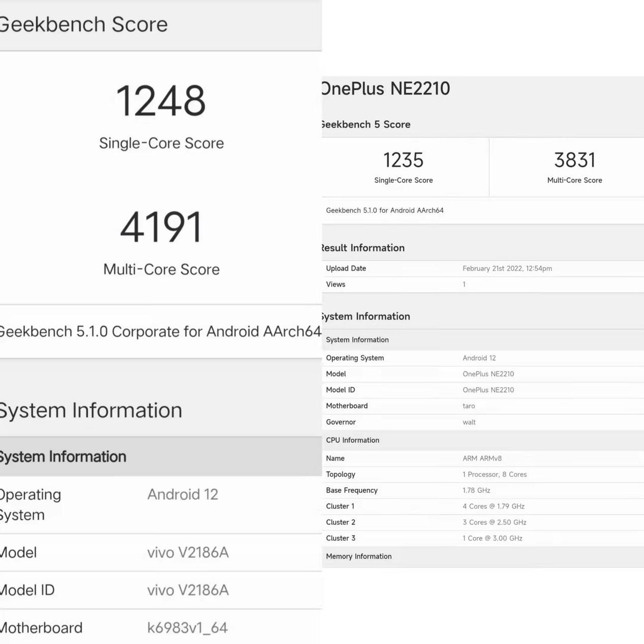Select the 'Topology' label

(x=341, y=474)
